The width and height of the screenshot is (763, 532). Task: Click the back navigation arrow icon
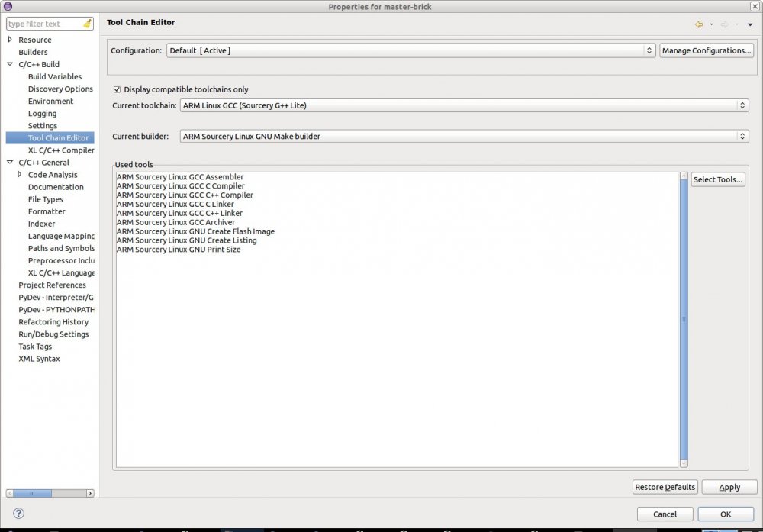coord(698,24)
